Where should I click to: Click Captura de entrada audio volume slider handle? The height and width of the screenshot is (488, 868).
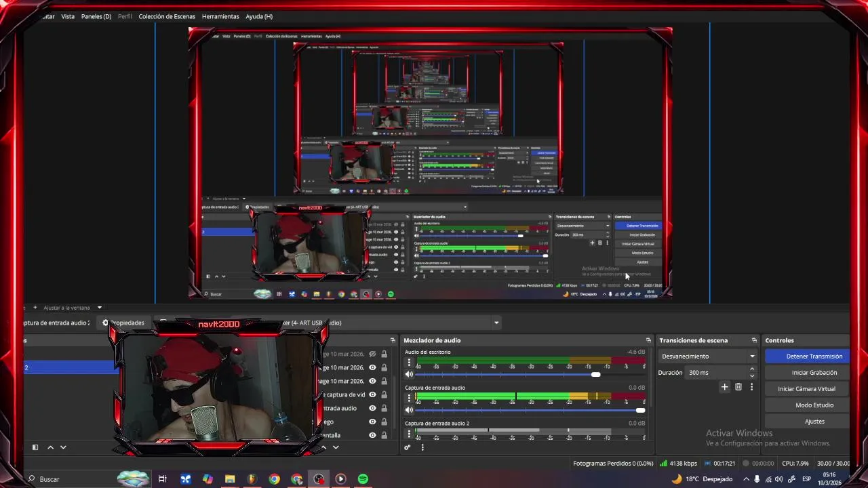(x=640, y=410)
